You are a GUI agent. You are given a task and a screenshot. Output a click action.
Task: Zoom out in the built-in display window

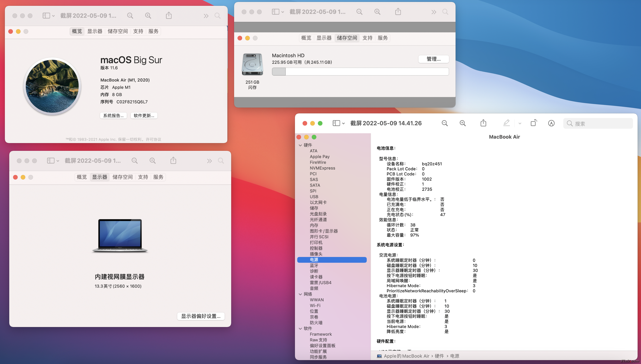coord(135,161)
